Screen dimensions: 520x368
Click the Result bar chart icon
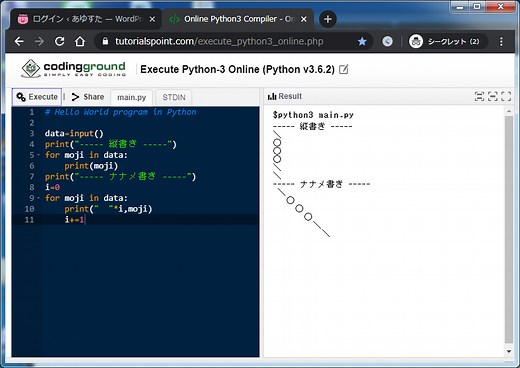point(272,96)
